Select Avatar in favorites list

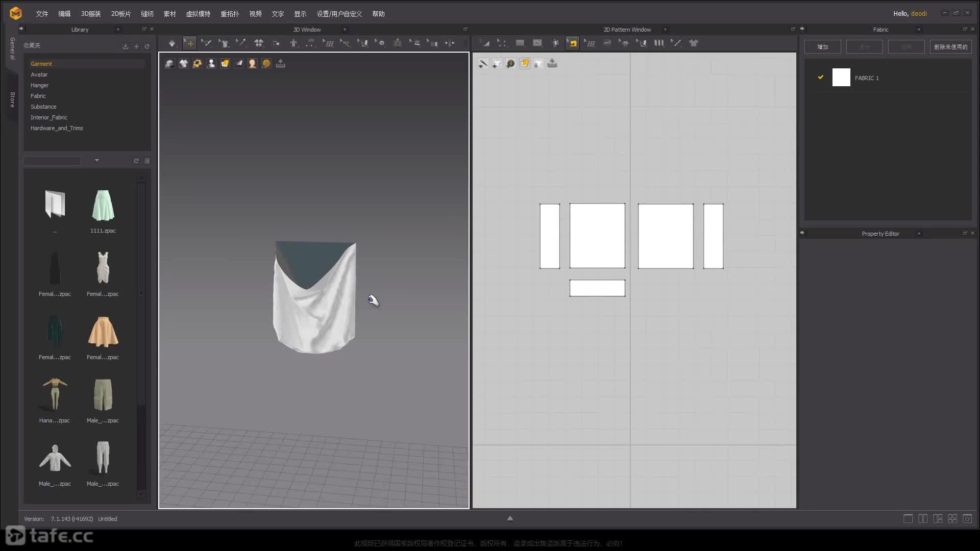point(39,74)
